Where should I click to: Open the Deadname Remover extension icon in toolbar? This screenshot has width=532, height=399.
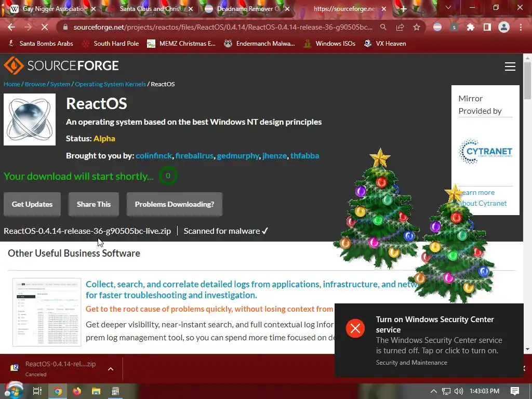[437, 27]
